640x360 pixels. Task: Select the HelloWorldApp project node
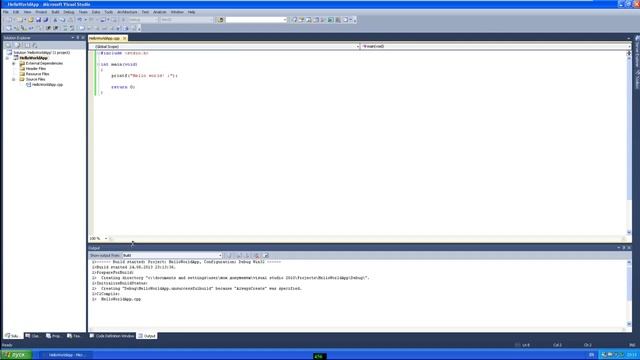[x=33, y=58]
